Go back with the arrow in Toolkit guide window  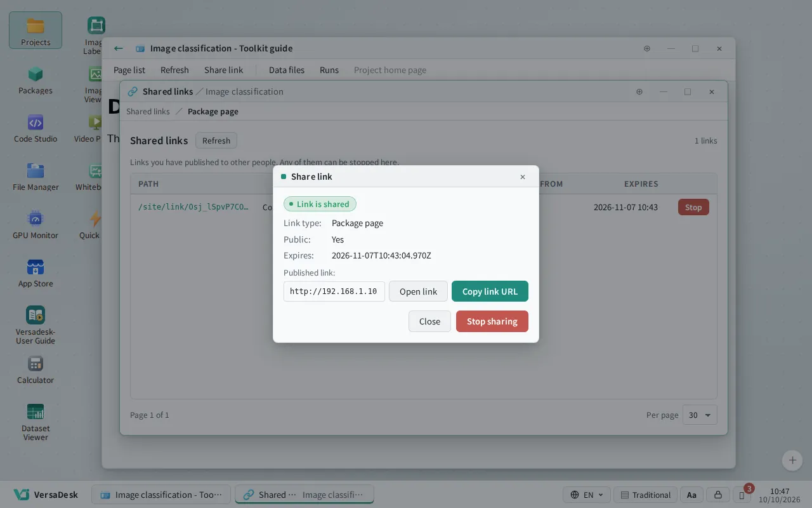119,48
